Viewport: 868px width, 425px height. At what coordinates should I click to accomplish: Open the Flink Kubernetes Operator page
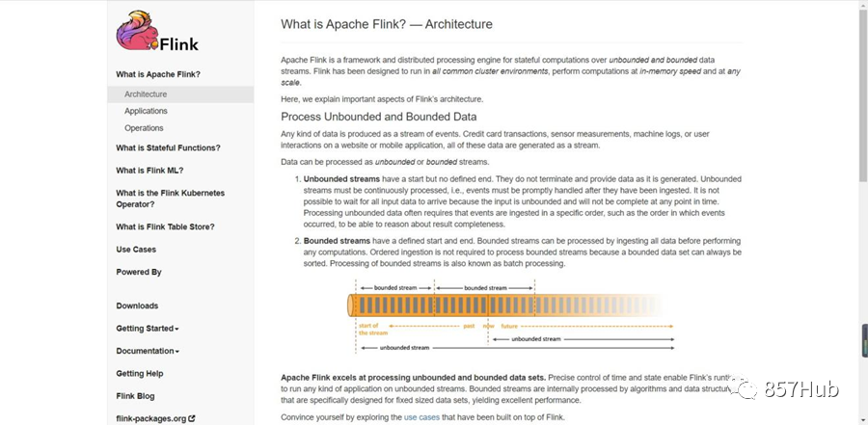[x=171, y=199]
